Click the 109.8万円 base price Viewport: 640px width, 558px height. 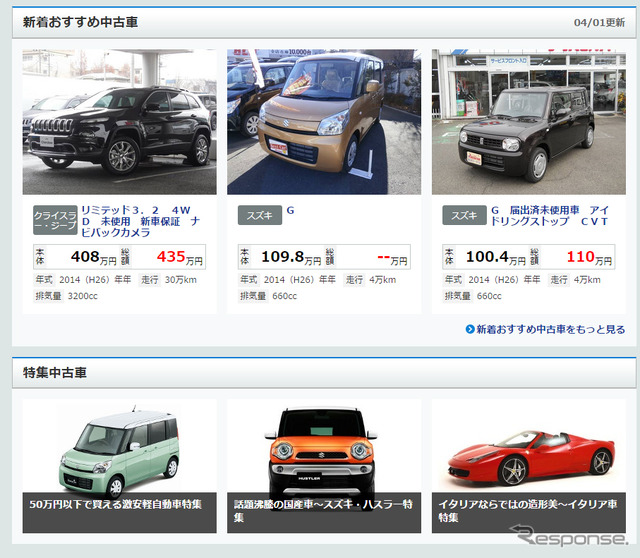point(291,257)
